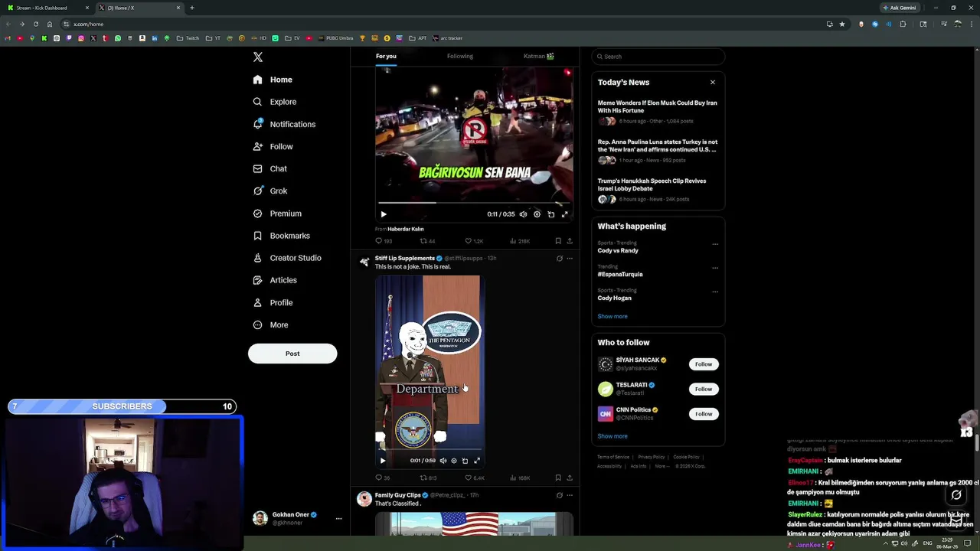
Task: Bookmark the Haberdar Kalın video post
Action: (x=558, y=241)
